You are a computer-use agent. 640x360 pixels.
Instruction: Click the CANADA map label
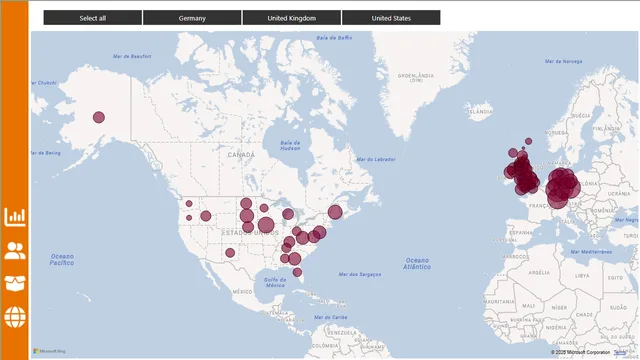(x=241, y=155)
